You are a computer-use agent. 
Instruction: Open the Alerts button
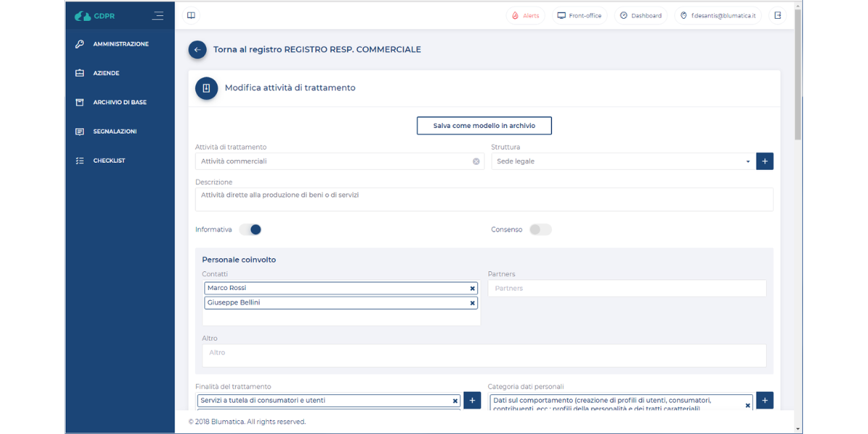click(525, 15)
